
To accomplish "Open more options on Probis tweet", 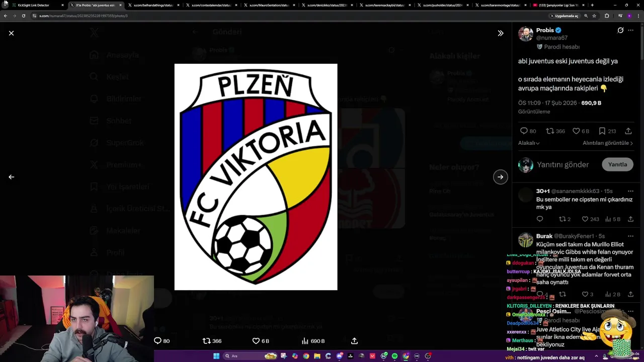I will (x=630, y=30).
